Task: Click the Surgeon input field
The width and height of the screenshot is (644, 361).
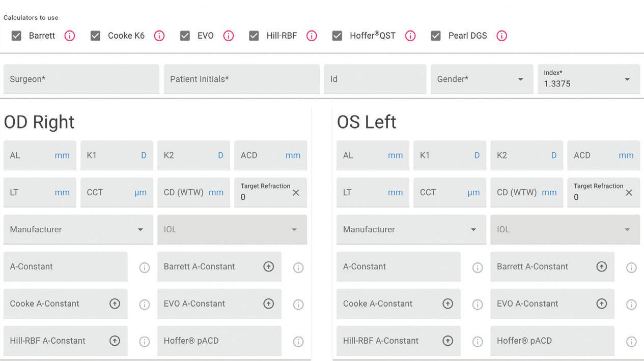Action: pos(81,79)
